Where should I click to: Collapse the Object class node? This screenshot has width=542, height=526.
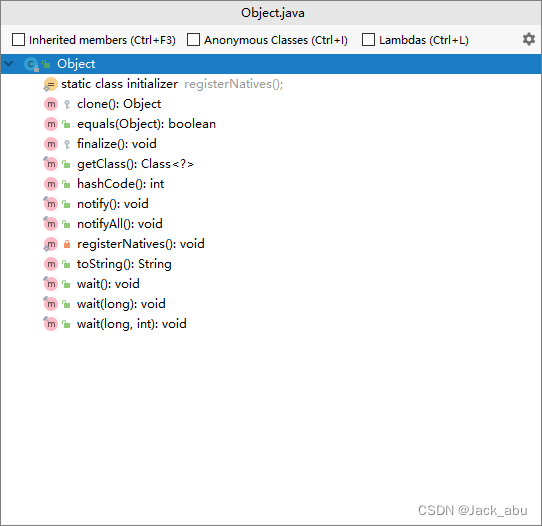9,64
